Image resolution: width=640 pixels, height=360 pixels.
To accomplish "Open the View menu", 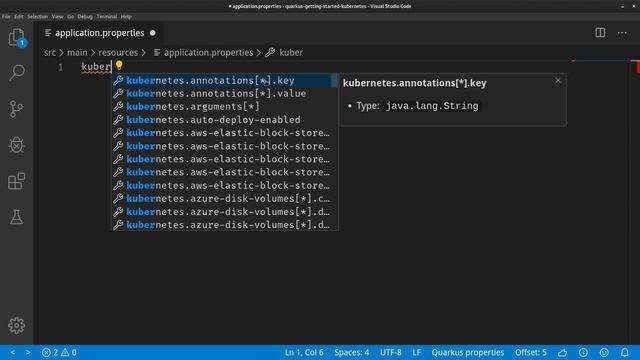I will pos(58,17).
